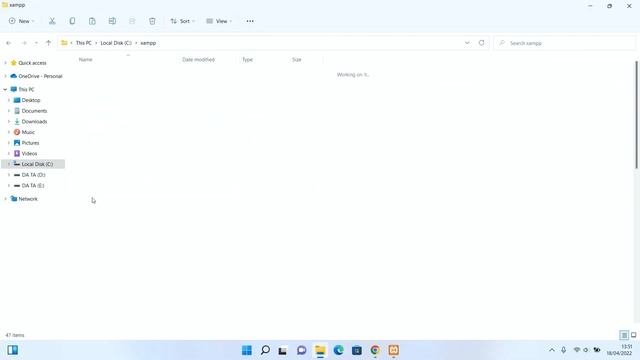Image resolution: width=640 pixels, height=360 pixels.
Task: Collapse This PC tree node
Action: pos(5,89)
